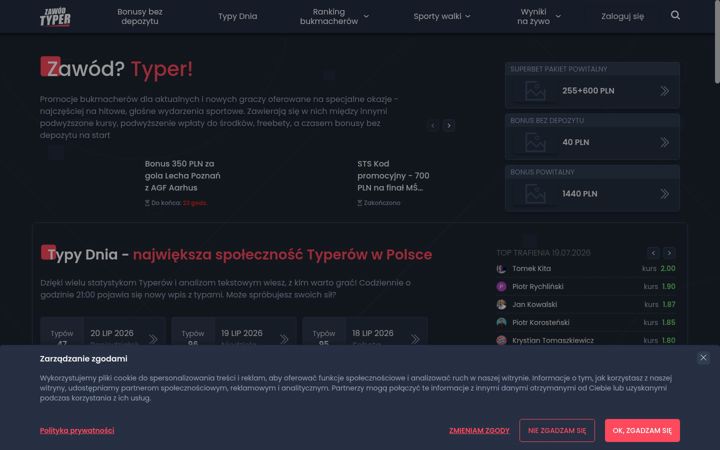Open Bonus 350 PLN Lecha Poznań promotion
This screenshot has height=450, width=720.
pos(182,175)
